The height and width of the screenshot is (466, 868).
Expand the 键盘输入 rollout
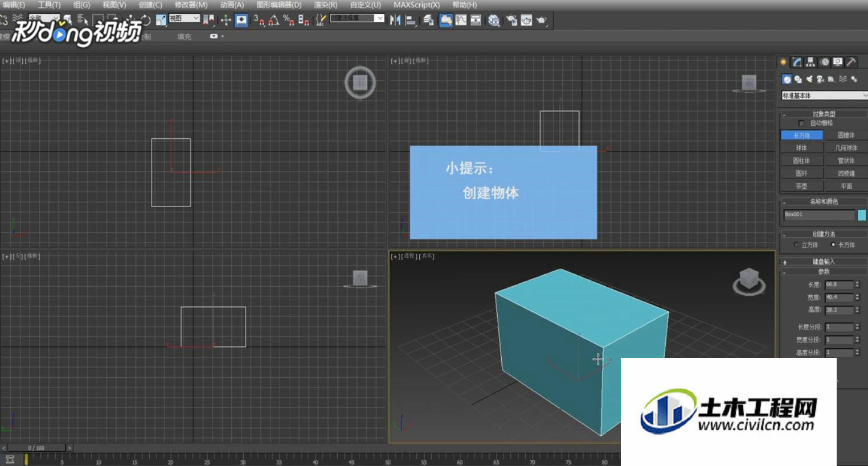(x=824, y=262)
